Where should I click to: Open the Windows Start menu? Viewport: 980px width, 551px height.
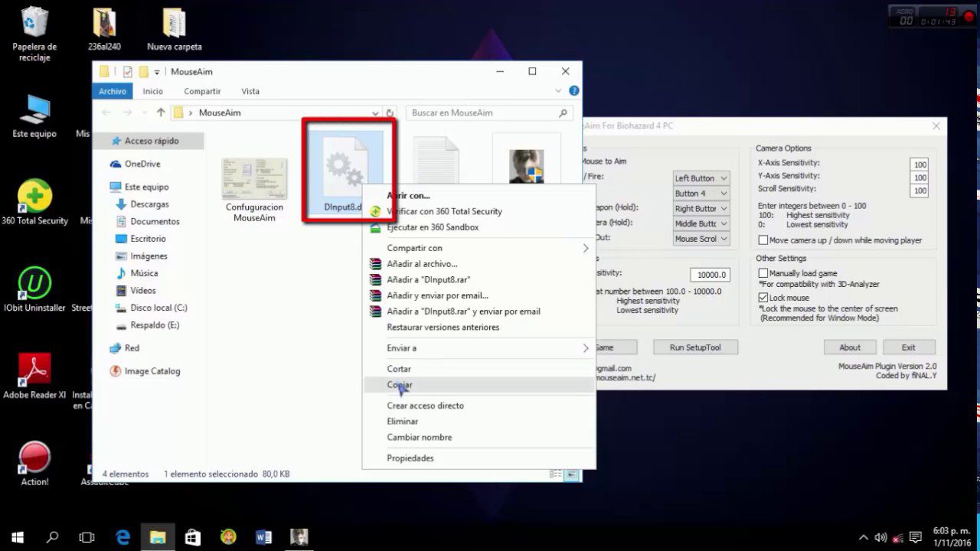point(17,537)
